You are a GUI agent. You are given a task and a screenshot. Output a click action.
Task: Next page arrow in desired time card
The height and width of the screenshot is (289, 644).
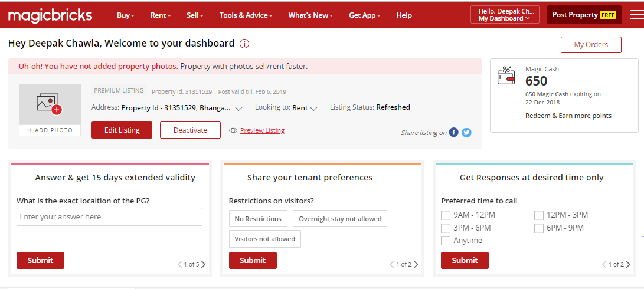[x=628, y=264]
